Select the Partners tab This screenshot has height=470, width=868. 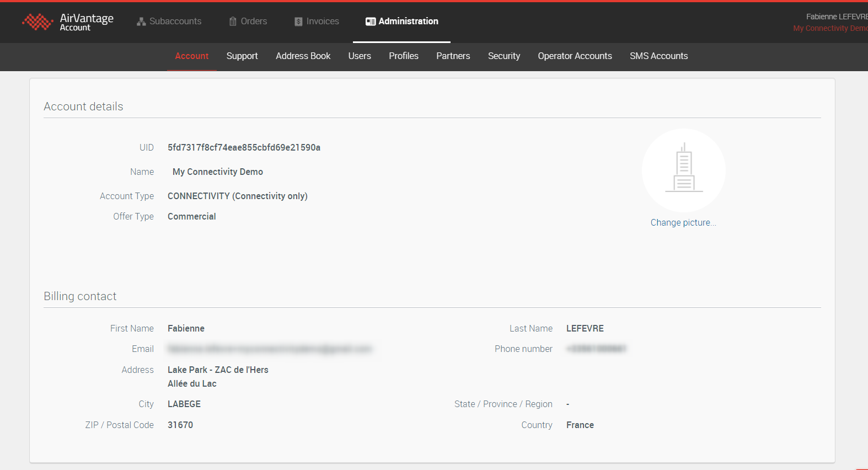click(x=453, y=56)
